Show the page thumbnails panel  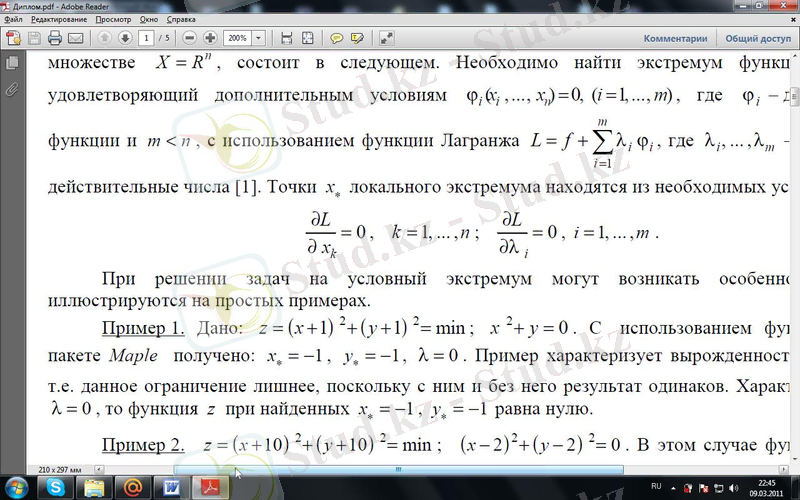click(x=12, y=63)
